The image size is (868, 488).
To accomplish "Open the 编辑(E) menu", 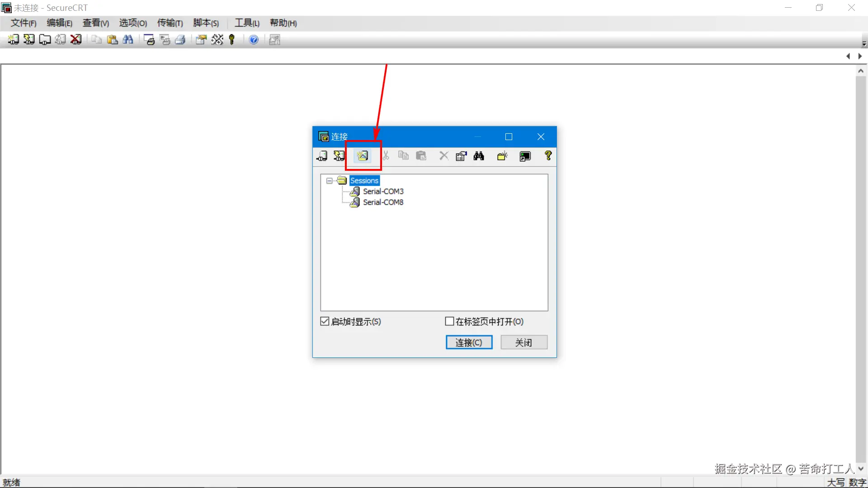I will tap(60, 23).
